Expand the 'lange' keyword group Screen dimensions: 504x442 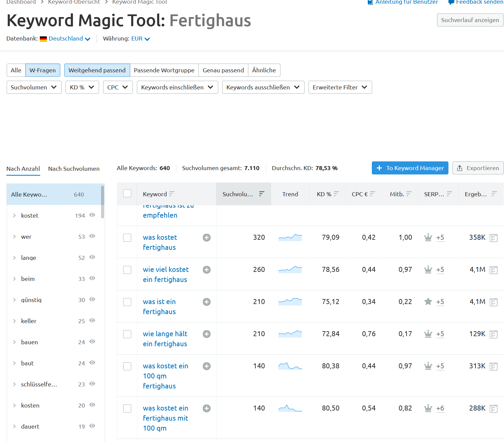click(14, 258)
